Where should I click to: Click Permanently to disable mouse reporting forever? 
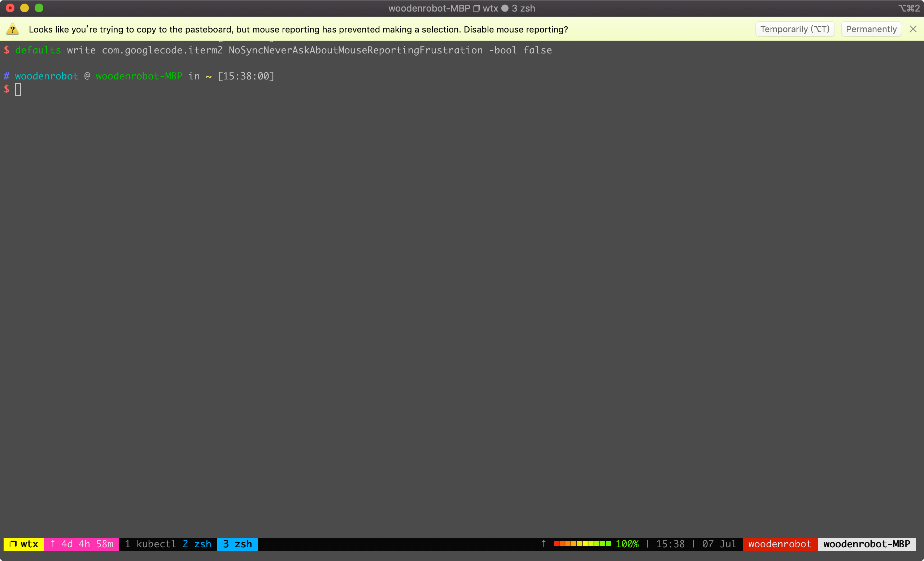(871, 29)
